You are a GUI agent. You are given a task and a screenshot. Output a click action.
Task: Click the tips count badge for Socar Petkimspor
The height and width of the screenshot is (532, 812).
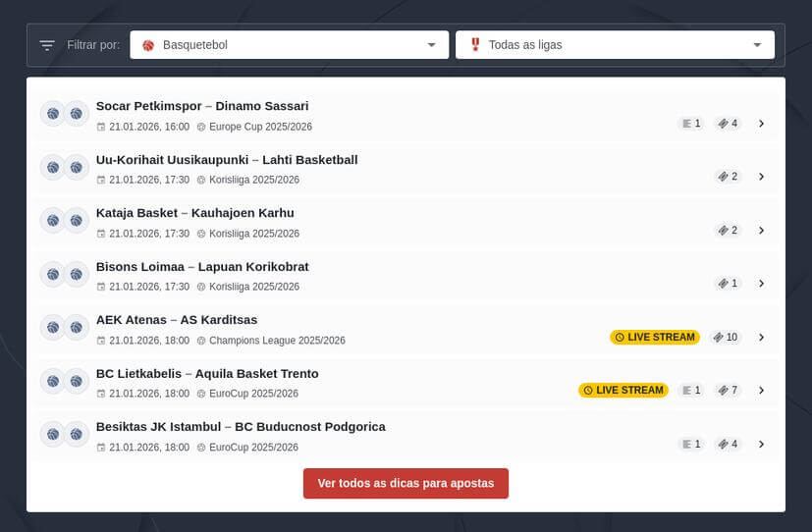(x=728, y=124)
